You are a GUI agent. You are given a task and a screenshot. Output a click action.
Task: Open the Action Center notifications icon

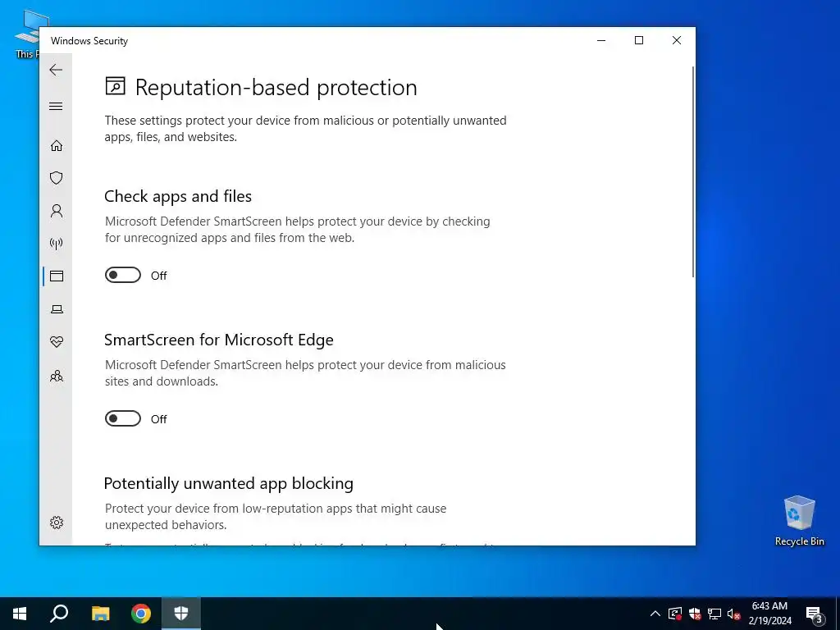pyautogui.click(x=815, y=614)
